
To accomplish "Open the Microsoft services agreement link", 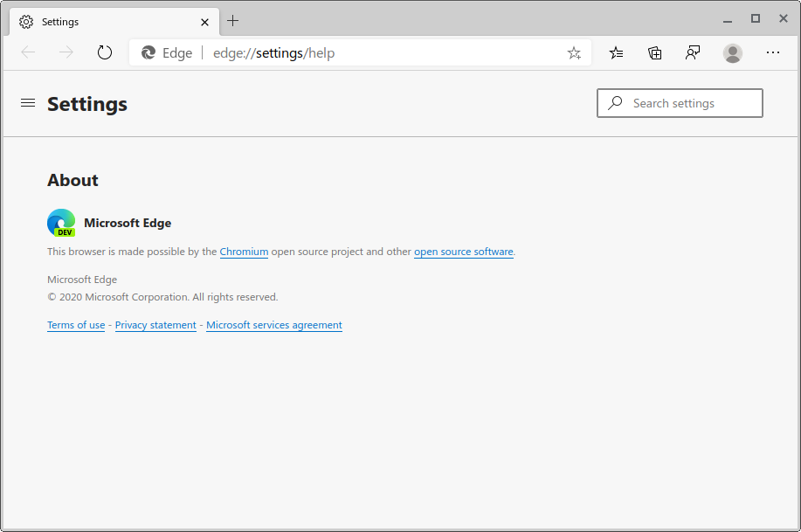I will [273, 325].
